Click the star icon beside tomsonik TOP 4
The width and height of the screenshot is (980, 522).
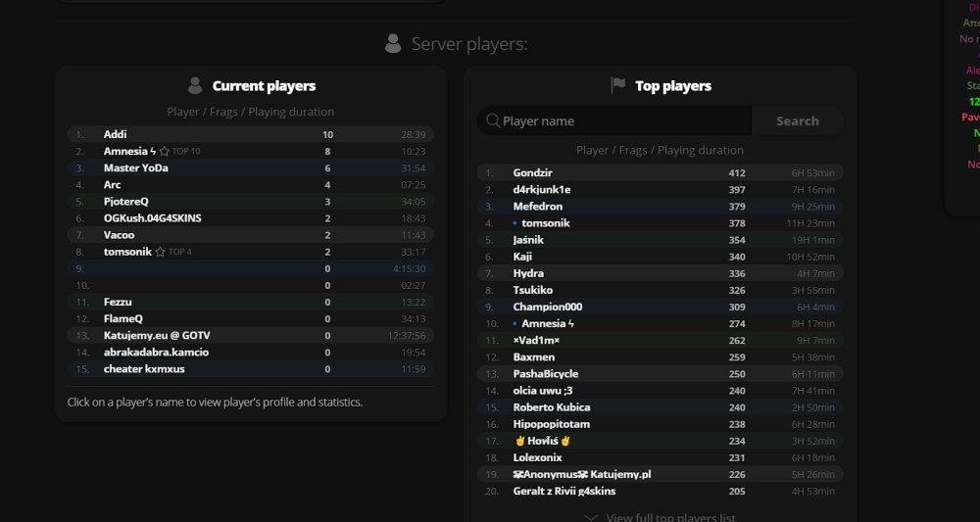(x=160, y=252)
